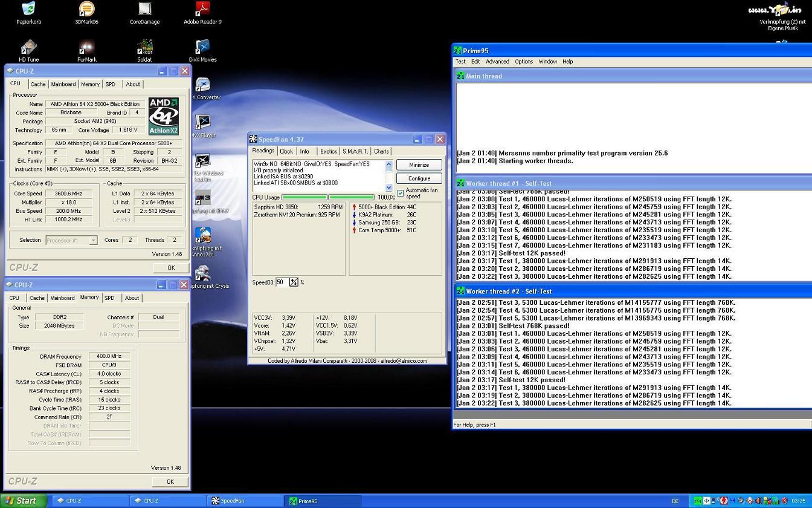Open the Help menu in Prime95
The width and height of the screenshot is (812, 508).
568,62
